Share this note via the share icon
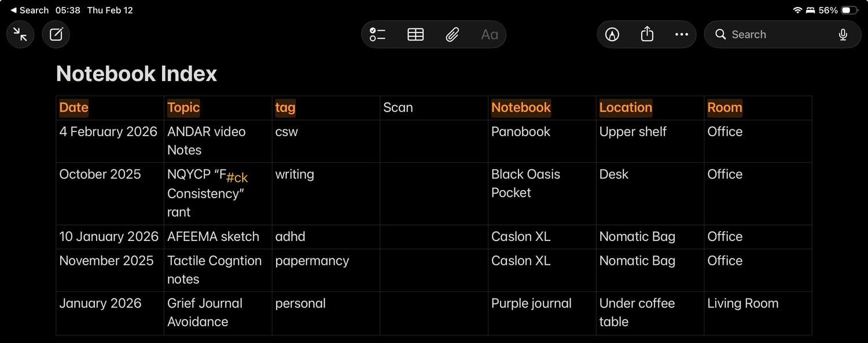The height and width of the screenshot is (343, 868). coord(647,35)
